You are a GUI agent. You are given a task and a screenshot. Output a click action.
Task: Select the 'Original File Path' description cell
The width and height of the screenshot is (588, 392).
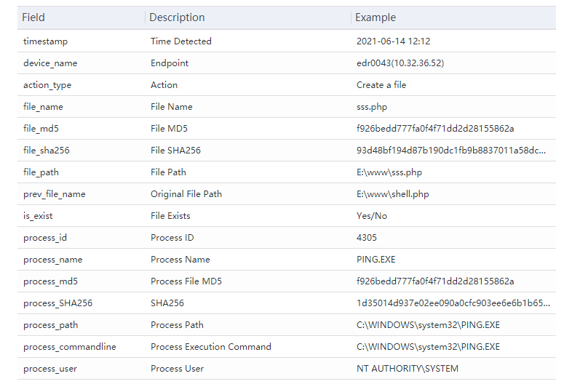pos(186,194)
